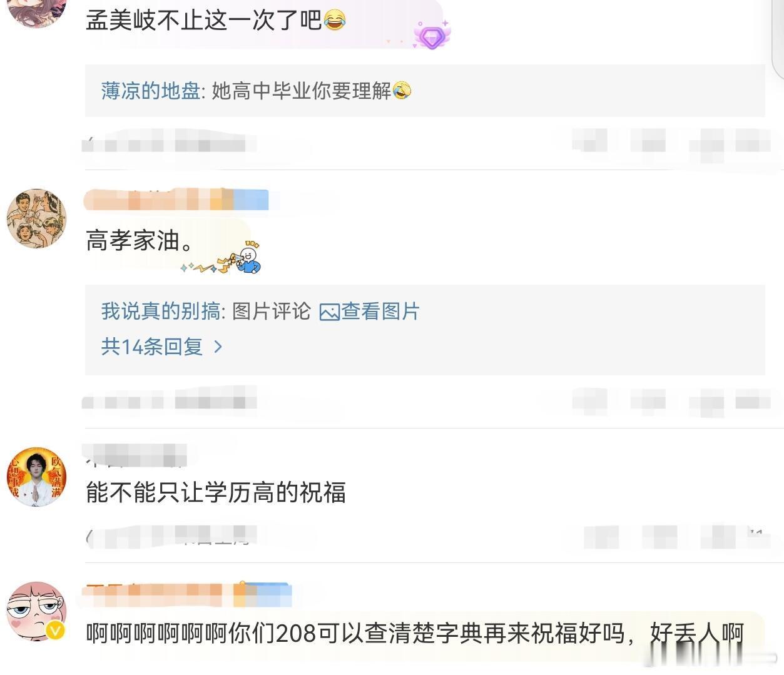Open 薄凉的地盘 user profile link
784x675 pixels.
click(x=150, y=91)
